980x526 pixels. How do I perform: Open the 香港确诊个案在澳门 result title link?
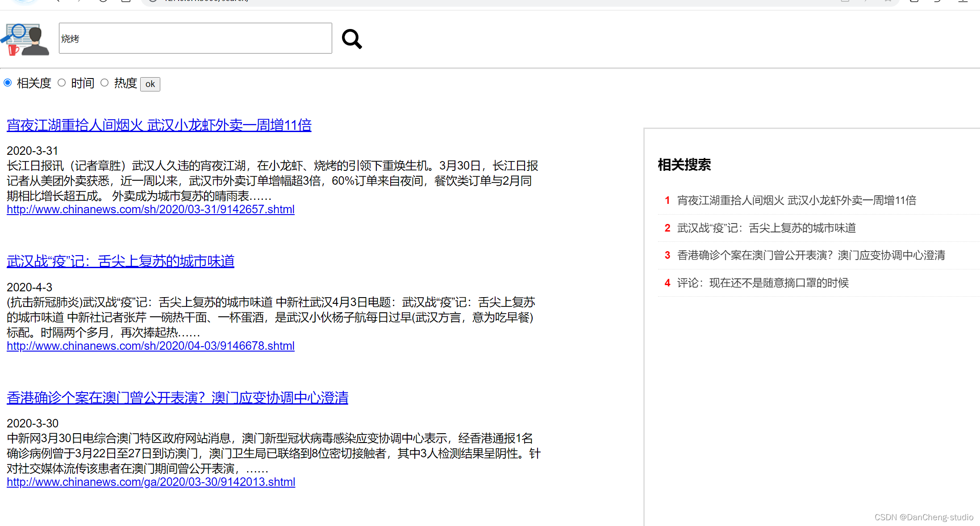[177, 398]
